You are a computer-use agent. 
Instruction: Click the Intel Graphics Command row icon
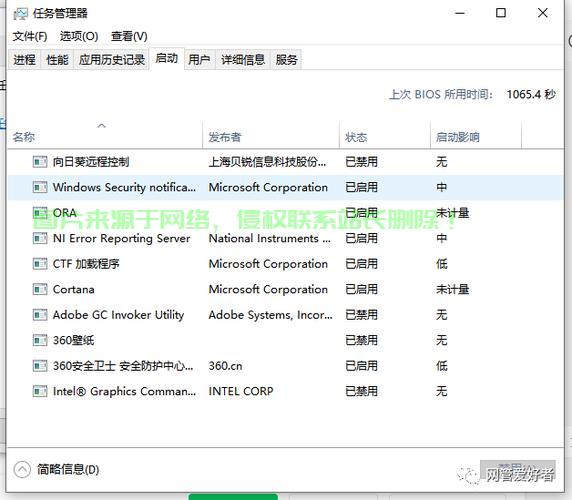click(40, 391)
